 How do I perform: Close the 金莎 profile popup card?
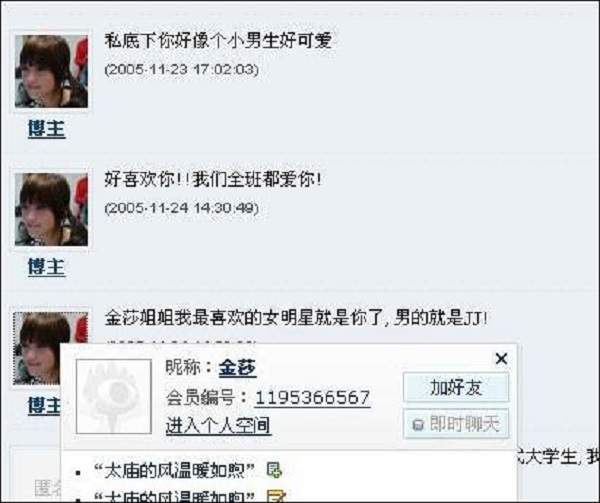(501, 359)
